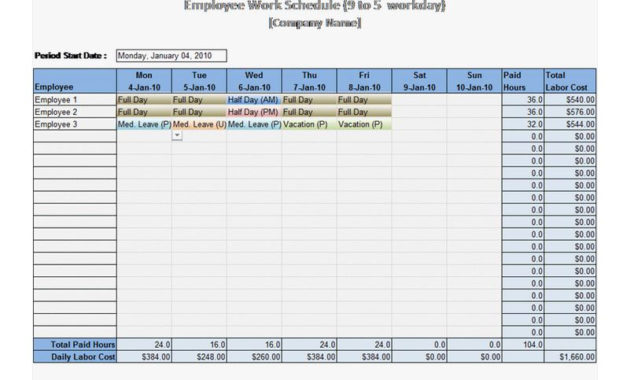Click the Period Start Date label
The image size is (630, 380).
click(x=71, y=55)
